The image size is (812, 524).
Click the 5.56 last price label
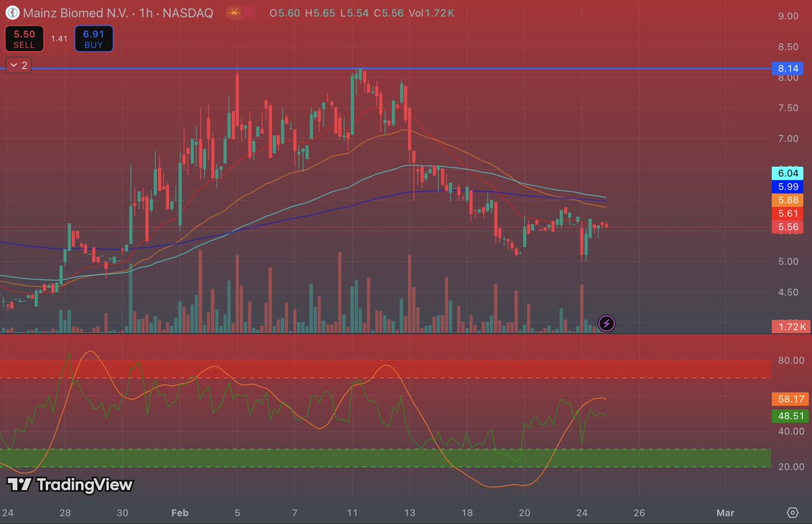(789, 227)
